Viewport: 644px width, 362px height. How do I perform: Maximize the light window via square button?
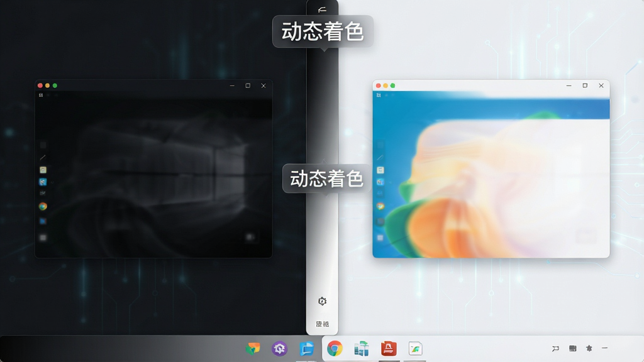tap(585, 85)
